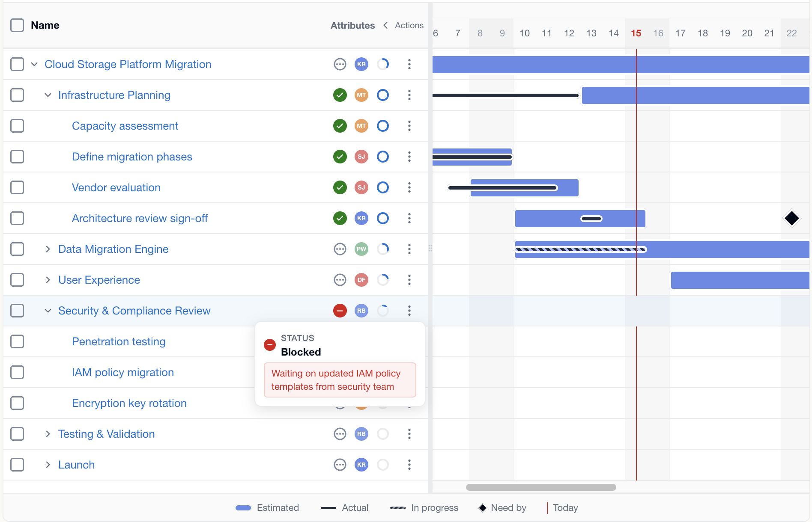Open the three-dot menu for Launch
This screenshot has width=812, height=522.
point(409,465)
